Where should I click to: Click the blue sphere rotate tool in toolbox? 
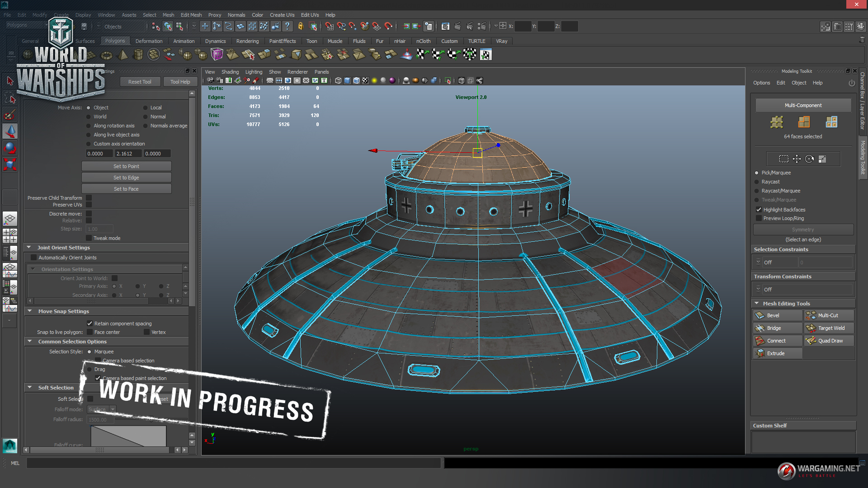10,148
